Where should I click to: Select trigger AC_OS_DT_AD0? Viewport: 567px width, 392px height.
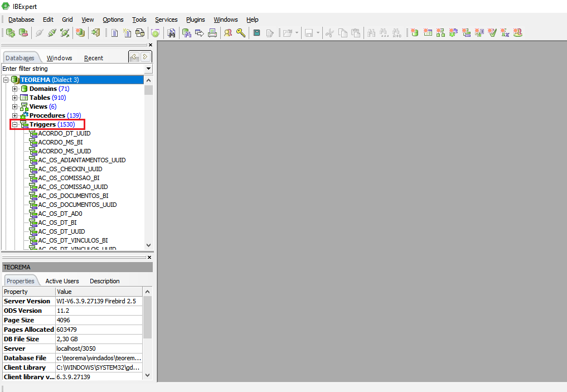click(x=60, y=214)
